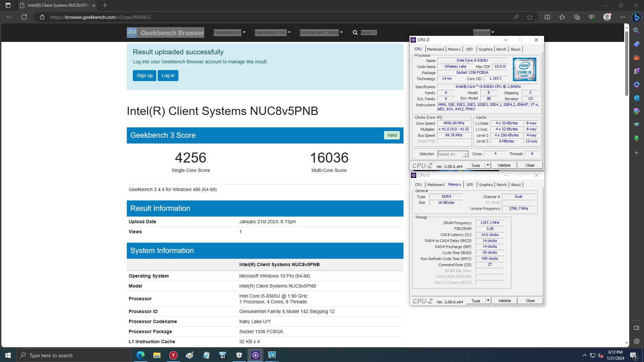Open the Collections icon in toolbar
Image resolution: width=644 pixels, height=362 pixels.
[577, 17]
